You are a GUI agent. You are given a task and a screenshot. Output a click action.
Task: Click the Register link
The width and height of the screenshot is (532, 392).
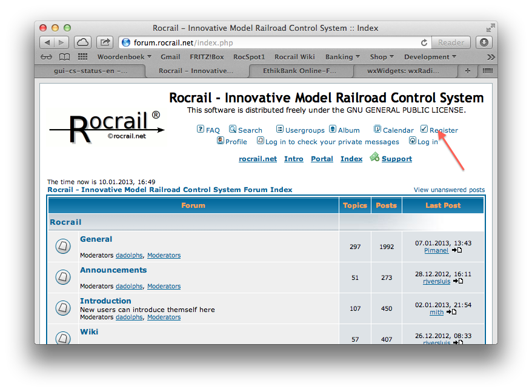coord(444,130)
